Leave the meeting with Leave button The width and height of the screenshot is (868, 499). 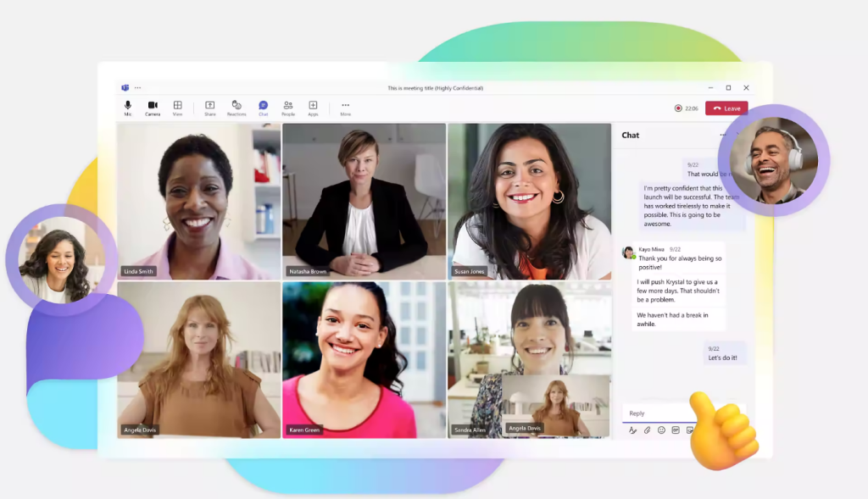click(x=726, y=108)
